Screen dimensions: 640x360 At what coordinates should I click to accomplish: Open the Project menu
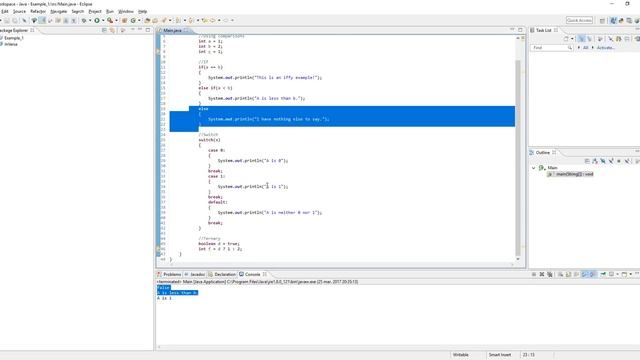point(95,11)
